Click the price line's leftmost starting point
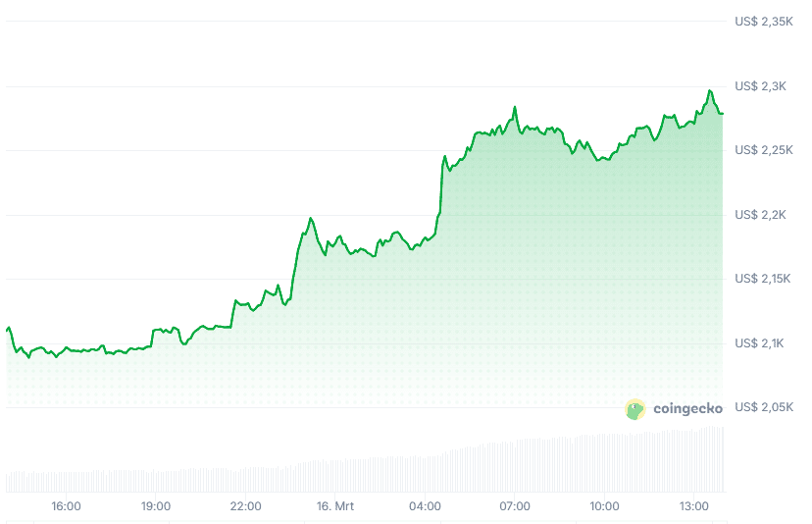The image size is (812, 524). tap(7, 330)
